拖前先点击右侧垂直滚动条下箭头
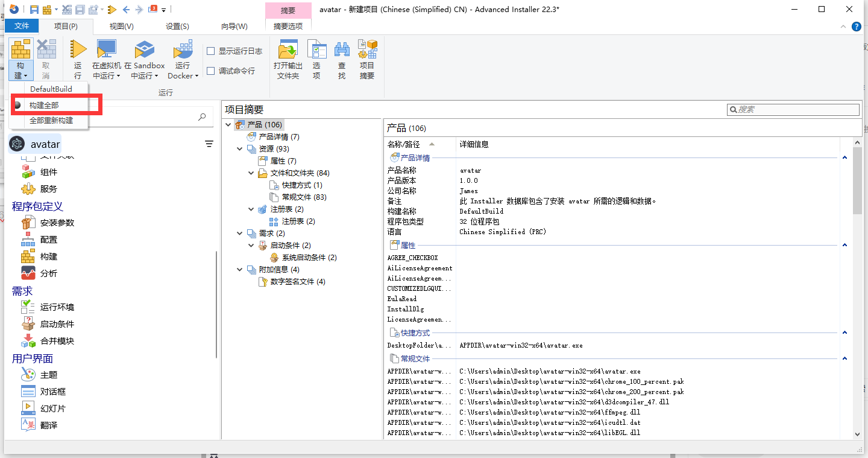The height and width of the screenshot is (458, 868). pos(857,433)
